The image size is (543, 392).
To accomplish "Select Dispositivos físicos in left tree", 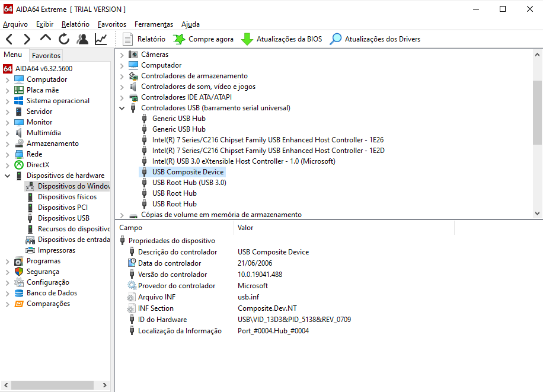I will [x=67, y=197].
